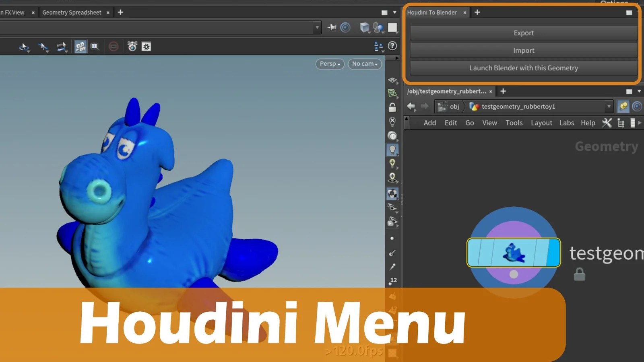This screenshot has height=362, width=644.
Task: Open the No cam camera dropdown
Action: 364,64
